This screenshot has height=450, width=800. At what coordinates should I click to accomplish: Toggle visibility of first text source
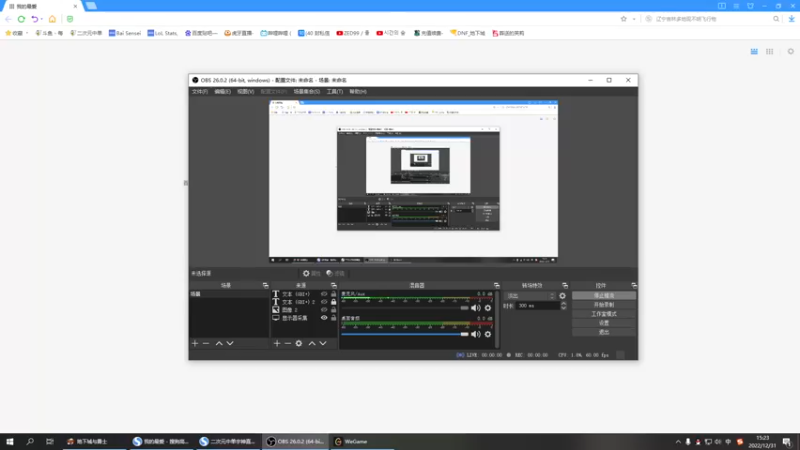[x=324, y=294]
